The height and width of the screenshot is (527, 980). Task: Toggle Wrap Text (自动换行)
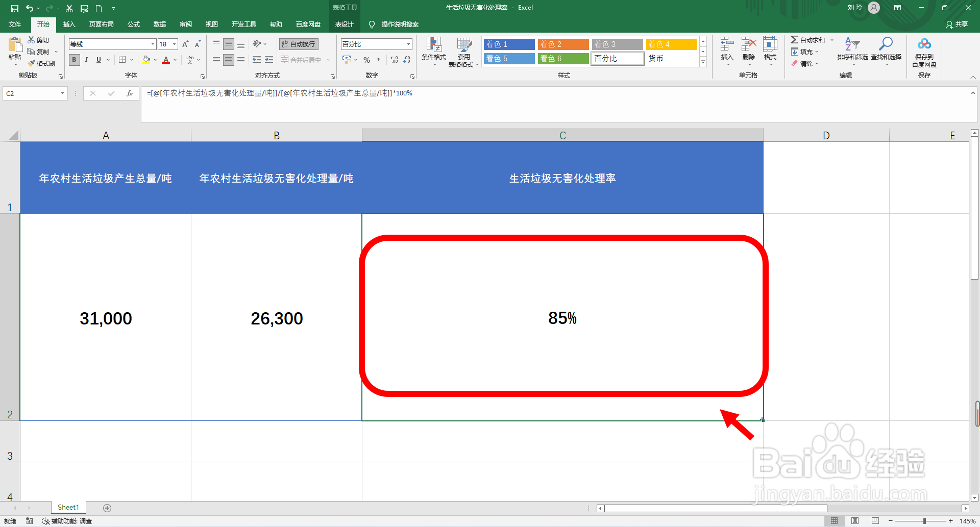coord(299,44)
